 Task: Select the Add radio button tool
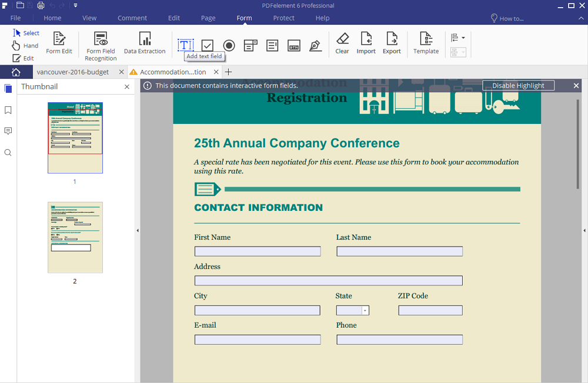pyautogui.click(x=229, y=45)
